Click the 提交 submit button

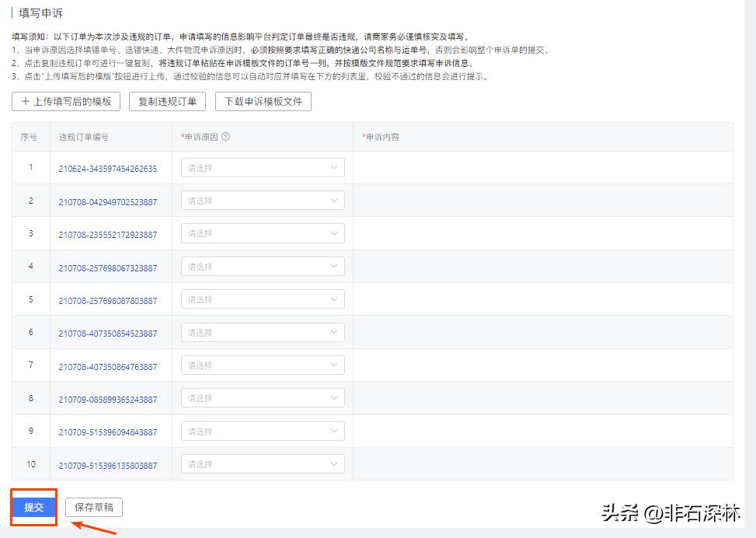coord(33,506)
